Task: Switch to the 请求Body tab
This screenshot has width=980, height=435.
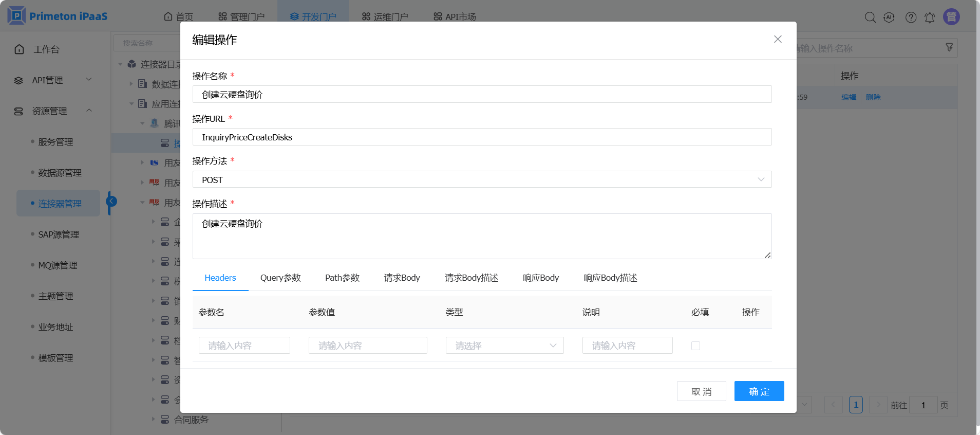Action: 402,278
